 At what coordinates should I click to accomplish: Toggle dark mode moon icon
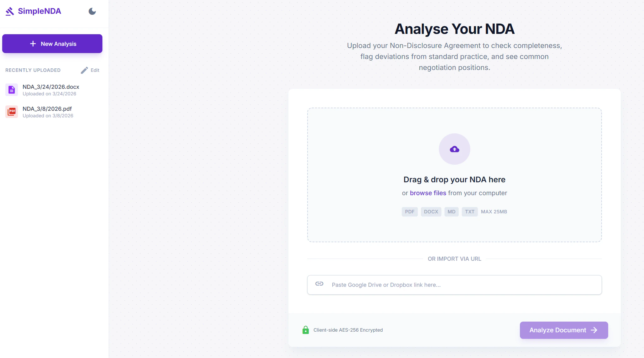pos(92,11)
